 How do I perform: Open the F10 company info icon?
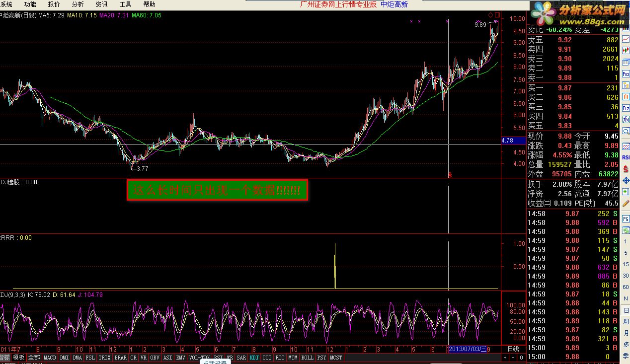point(625,73)
